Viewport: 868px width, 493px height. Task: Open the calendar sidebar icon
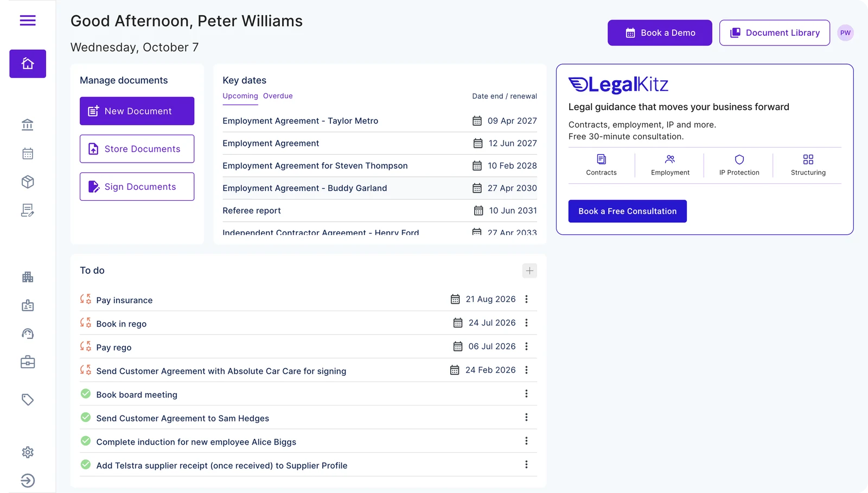(x=28, y=153)
